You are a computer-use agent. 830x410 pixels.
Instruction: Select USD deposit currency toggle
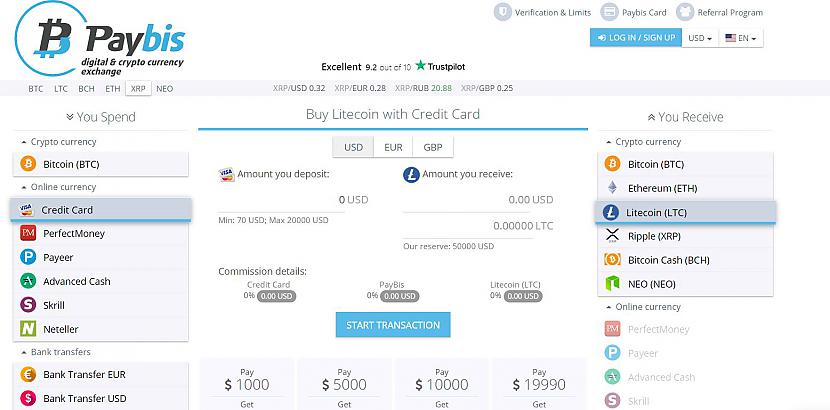pos(353,148)
